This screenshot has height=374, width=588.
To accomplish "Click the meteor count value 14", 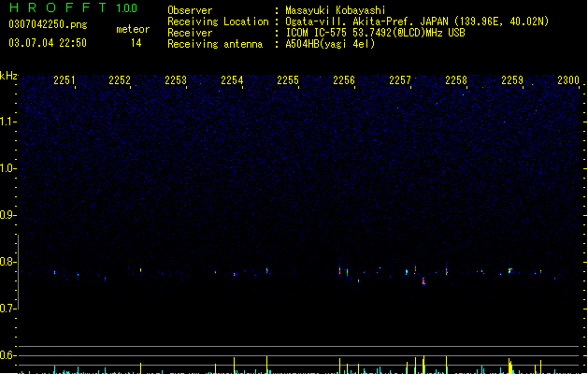I will point(136,43).
